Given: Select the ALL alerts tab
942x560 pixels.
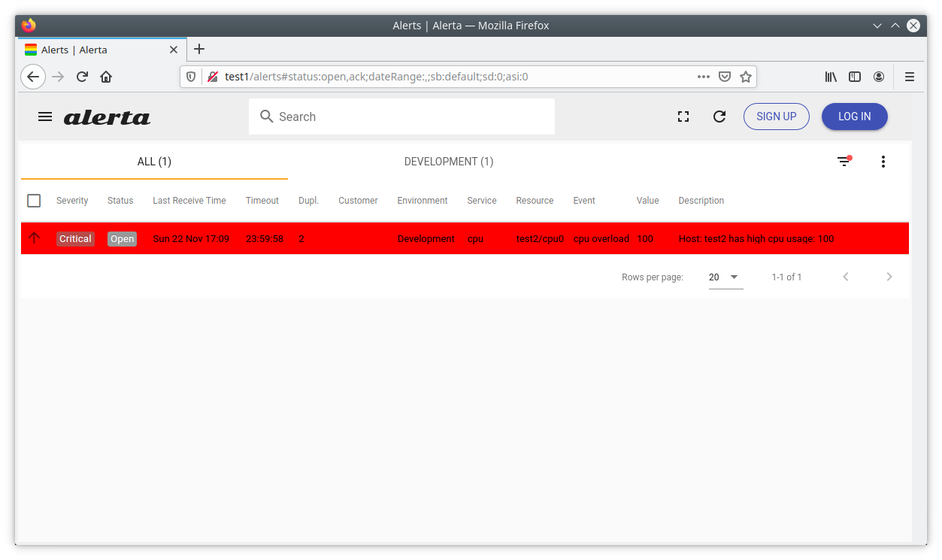Looking at the screenshot, I should [154, 162].
